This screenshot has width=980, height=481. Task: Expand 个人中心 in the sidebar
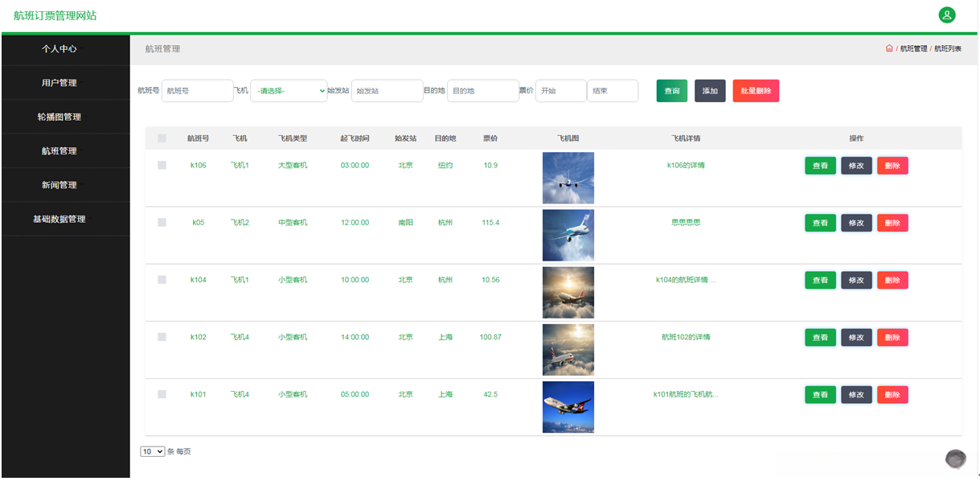coord(65,48)
